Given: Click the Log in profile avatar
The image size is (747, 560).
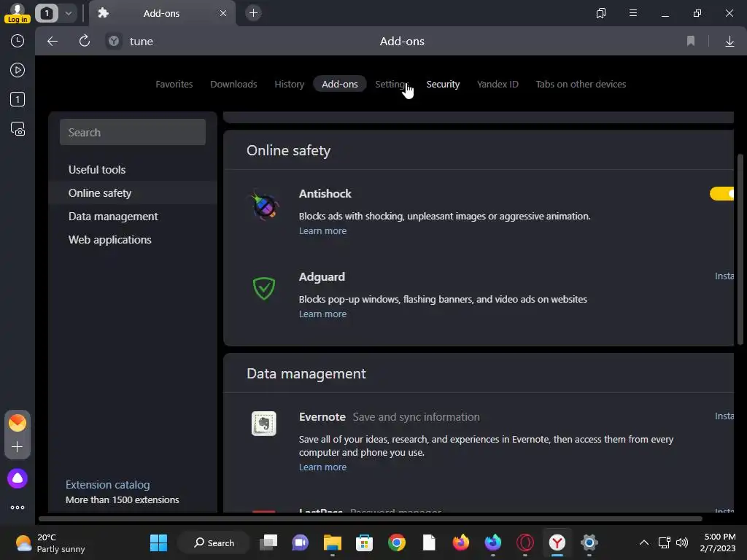Looking at the screenshot, I should [18, 13].
